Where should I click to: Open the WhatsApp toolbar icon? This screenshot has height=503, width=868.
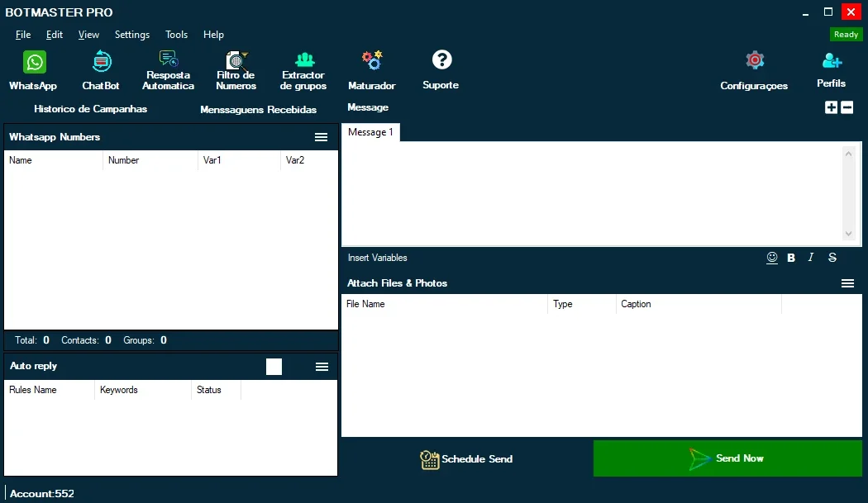(34, 62)
